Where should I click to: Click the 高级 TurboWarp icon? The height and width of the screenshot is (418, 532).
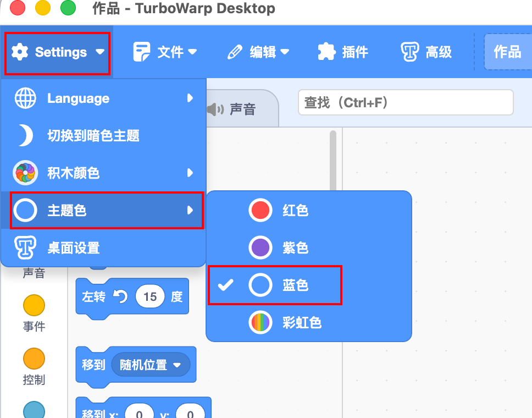pyautogui.click(x=409, y=52)
